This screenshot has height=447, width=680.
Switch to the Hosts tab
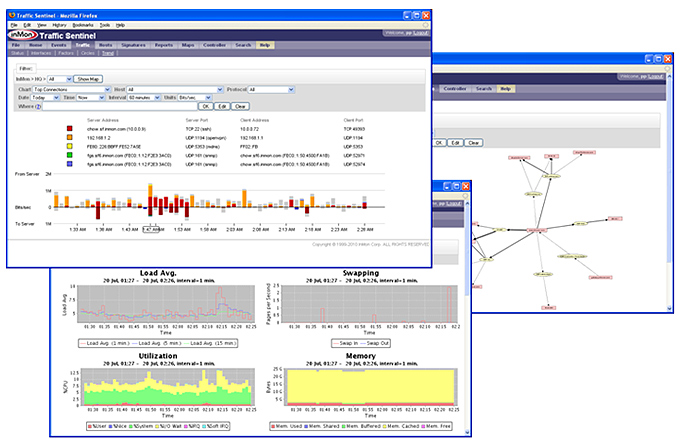(105, 45)
